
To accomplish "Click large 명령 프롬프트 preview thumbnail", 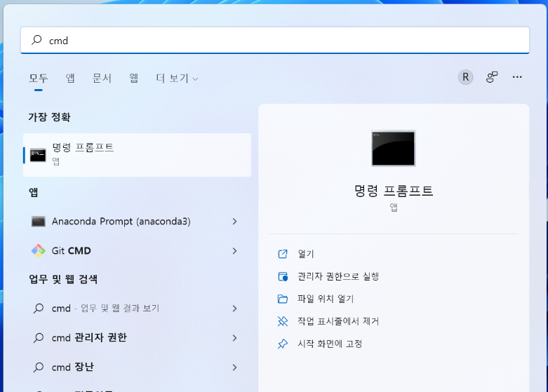I will [394, 148].
